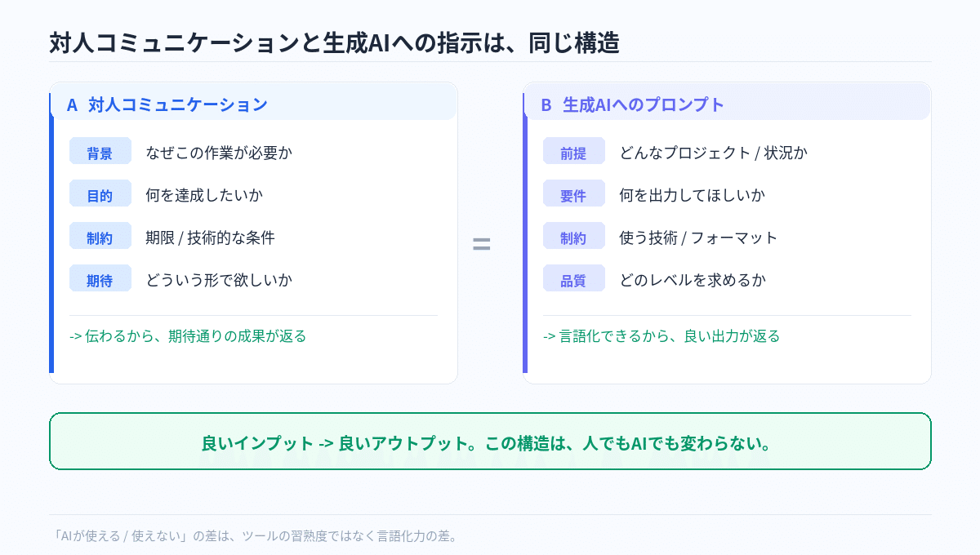Click the 伝わるから、期待通りの成果が返る link
Image resolution: width=980 pixels, height=555 pixels.
189,335
